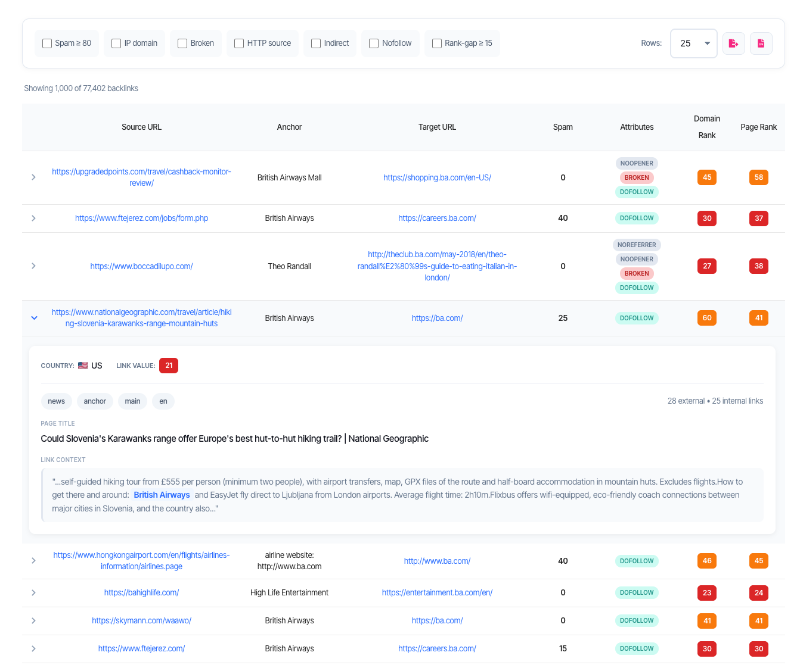Collapse the nationalgeographic.com row
The height and width of the screenshot is (668, 800).
(34, 317)
